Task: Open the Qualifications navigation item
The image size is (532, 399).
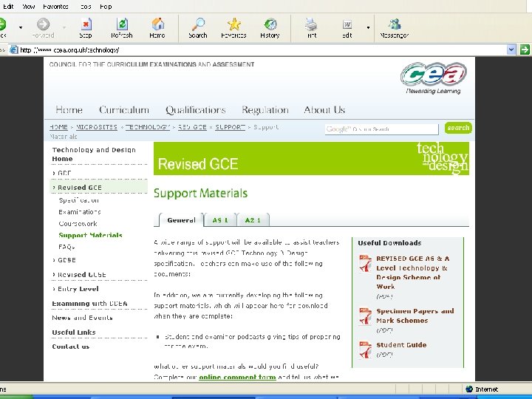Action: tap(195, 109)
